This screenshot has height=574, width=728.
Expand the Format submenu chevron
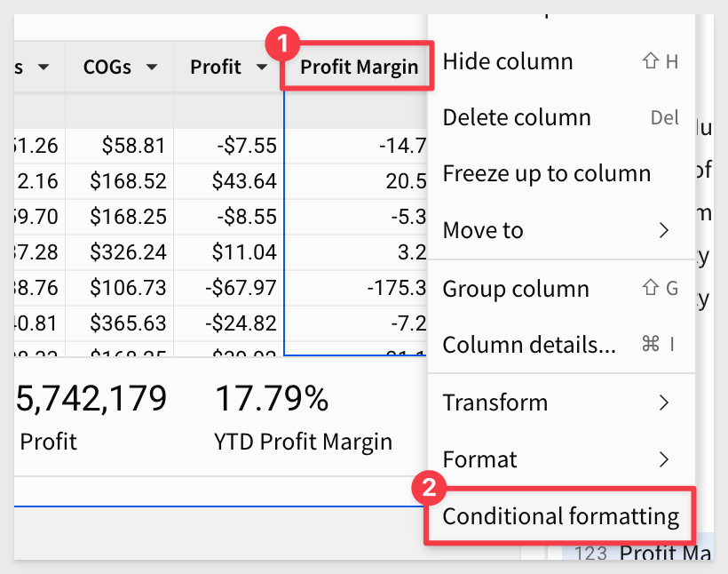pos(664,459)
